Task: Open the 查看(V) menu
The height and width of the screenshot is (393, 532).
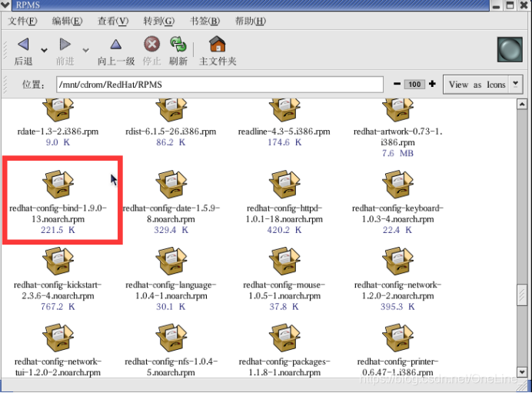Action: point(113,21)
